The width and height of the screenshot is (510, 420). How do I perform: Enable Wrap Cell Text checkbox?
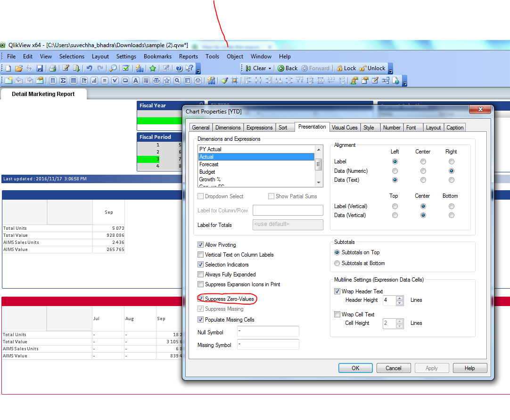[x=337, y=315]
